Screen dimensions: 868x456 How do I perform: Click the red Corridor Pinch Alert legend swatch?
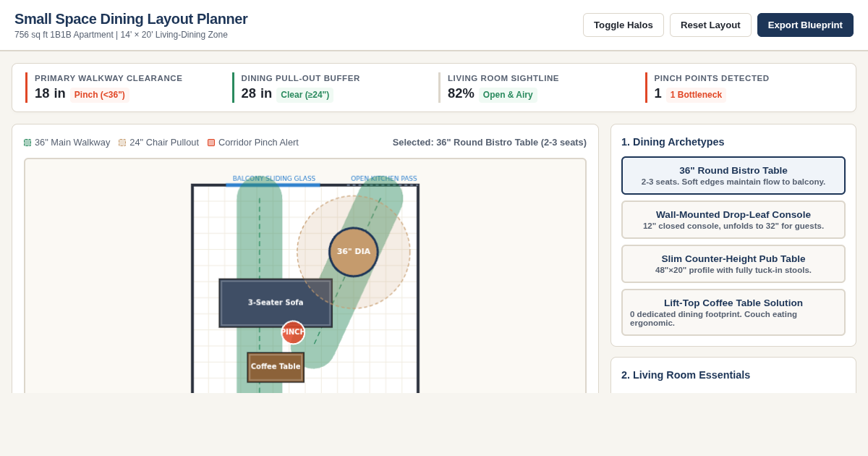tap(211, 143)
